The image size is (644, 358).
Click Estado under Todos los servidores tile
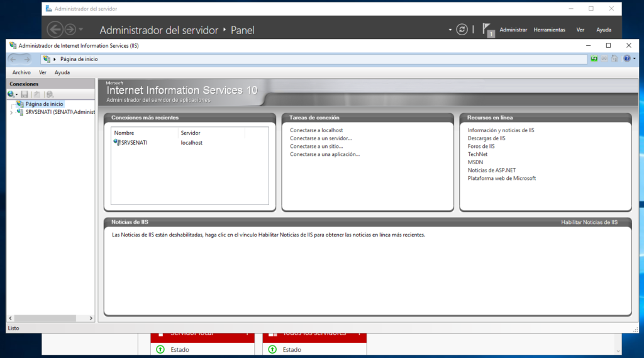292,350
